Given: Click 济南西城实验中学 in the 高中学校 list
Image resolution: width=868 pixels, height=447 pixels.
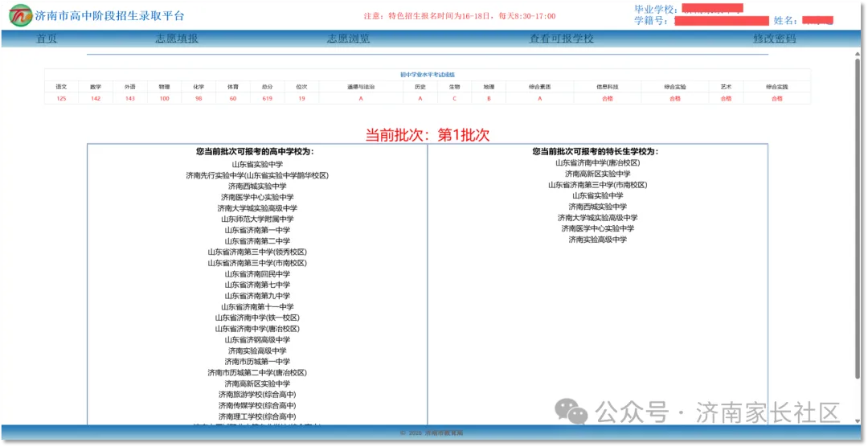Looking at the screenshot, I should click(x=257, y=186).
